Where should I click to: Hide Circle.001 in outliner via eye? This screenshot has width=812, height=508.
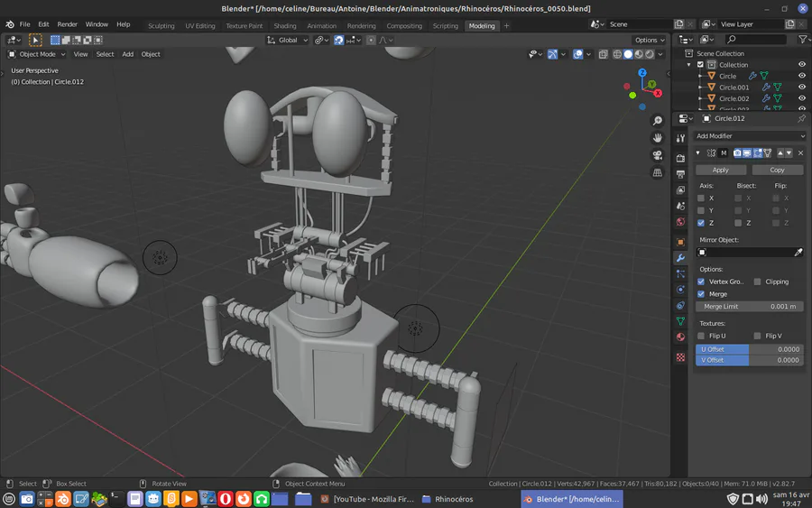click(802, 87)
